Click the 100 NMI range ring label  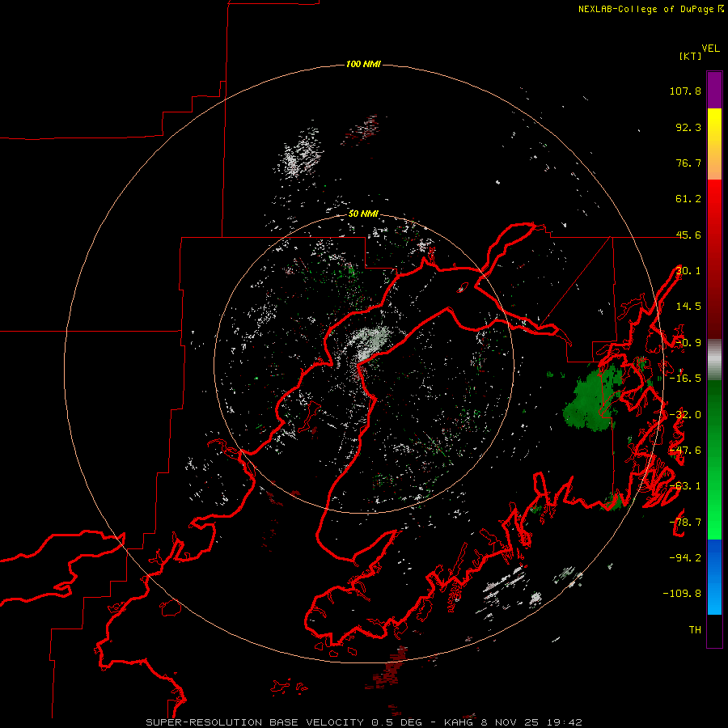(x=363, y=64)
